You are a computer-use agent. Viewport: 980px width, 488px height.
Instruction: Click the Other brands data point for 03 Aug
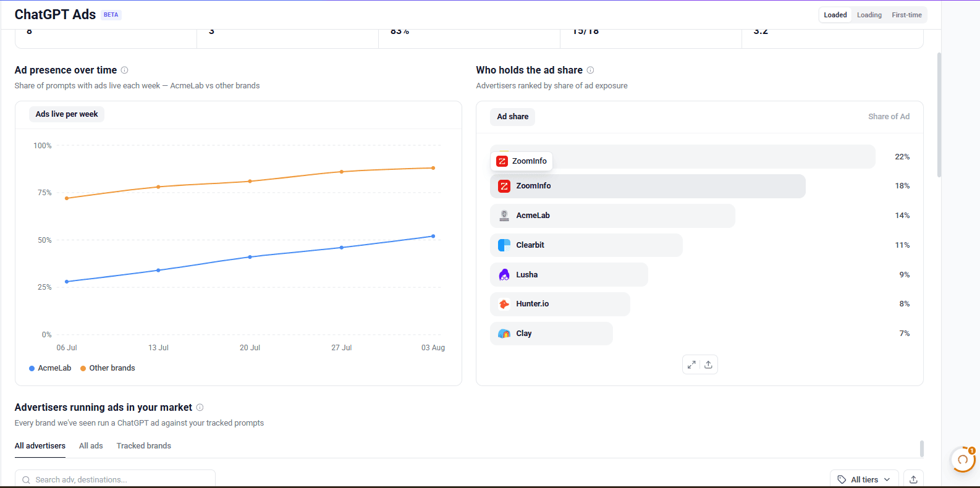(433, 168)
